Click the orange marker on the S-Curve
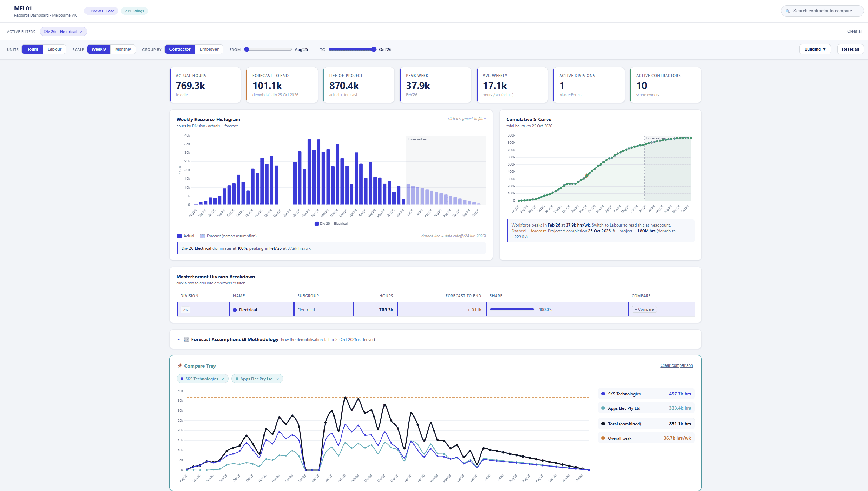868x491 pixels. (x=586, y=176)
